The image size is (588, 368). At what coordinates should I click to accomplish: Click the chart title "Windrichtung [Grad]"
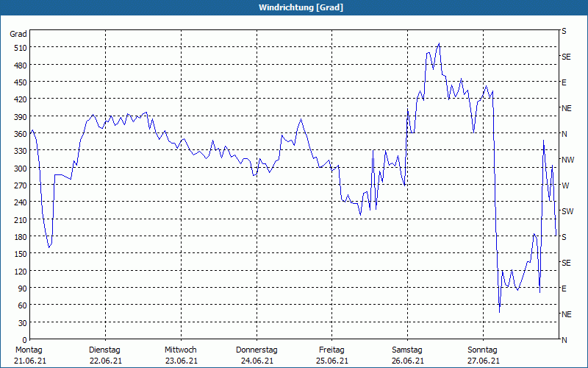301,7
